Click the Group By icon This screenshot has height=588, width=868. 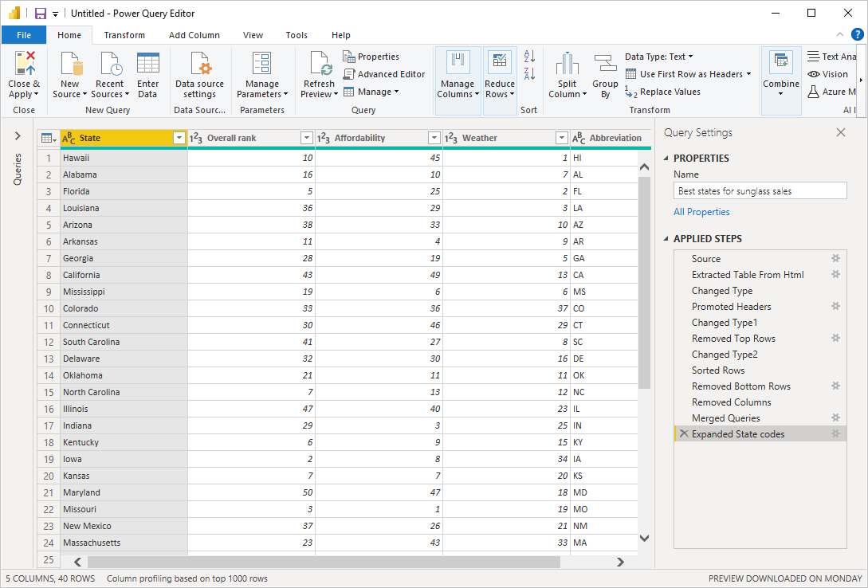605,63
